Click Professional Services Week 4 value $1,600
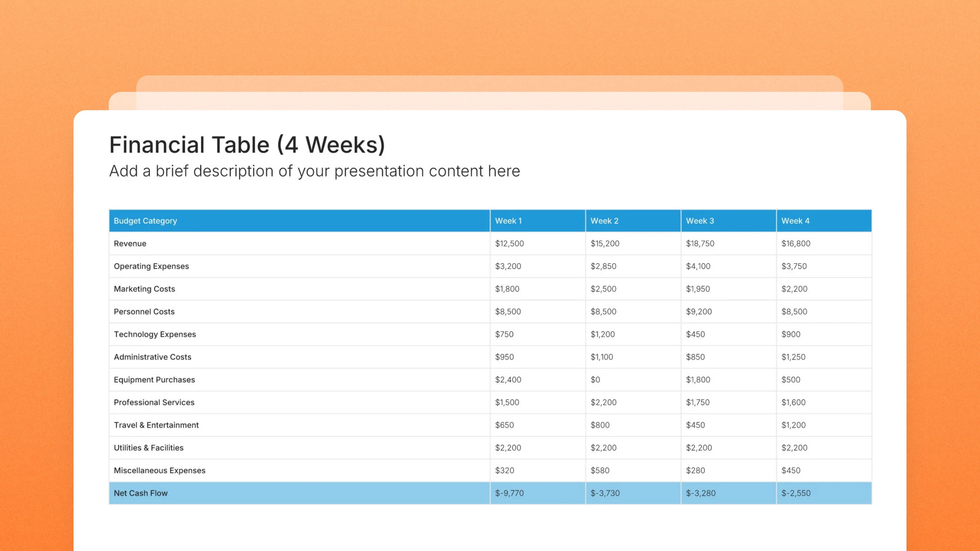 point(794,402)
